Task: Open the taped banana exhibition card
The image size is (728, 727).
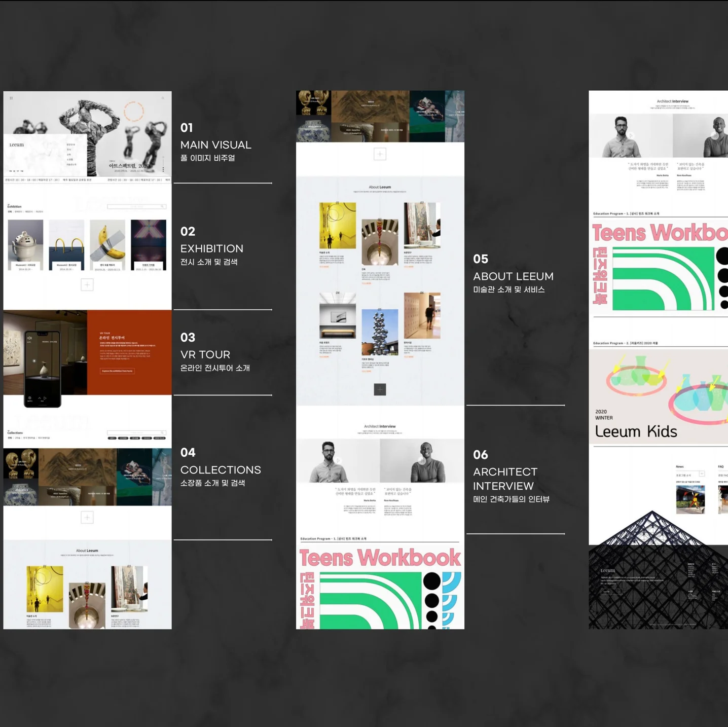Action: coord(107,245)
